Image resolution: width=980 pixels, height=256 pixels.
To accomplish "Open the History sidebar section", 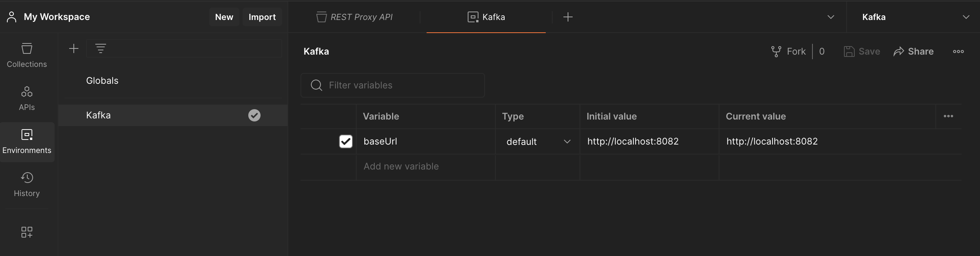I will click(27, 185).
